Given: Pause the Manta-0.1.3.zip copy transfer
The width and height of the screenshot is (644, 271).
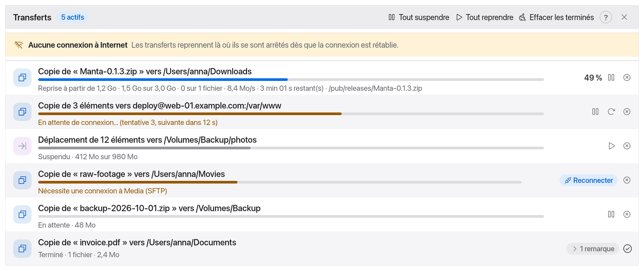Looking at the screenshot, I should pos(611,78).
